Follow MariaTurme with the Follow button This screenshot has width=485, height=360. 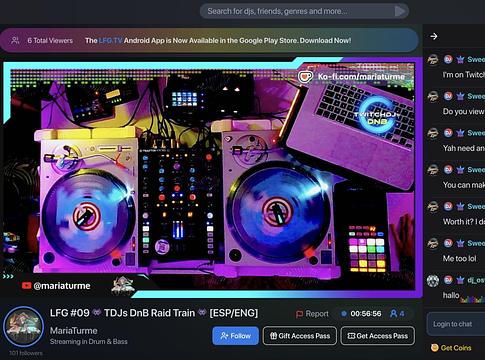pos(235,336)
